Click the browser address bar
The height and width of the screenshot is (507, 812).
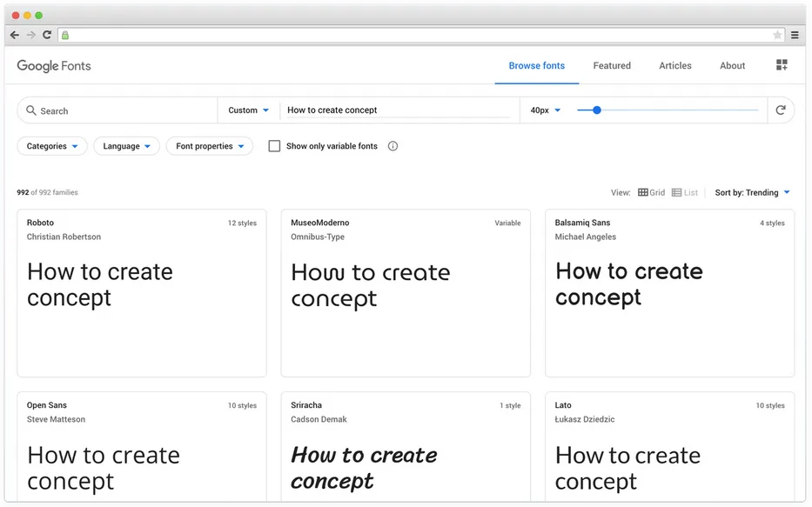420,35
